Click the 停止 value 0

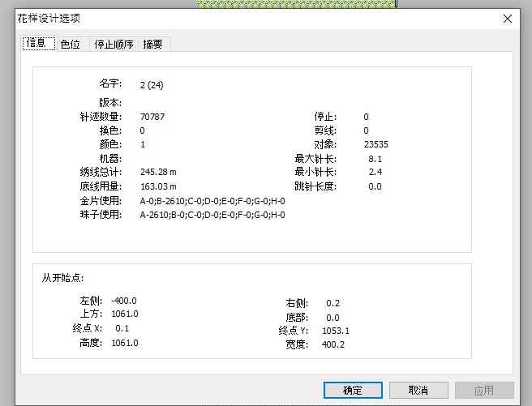366,117
